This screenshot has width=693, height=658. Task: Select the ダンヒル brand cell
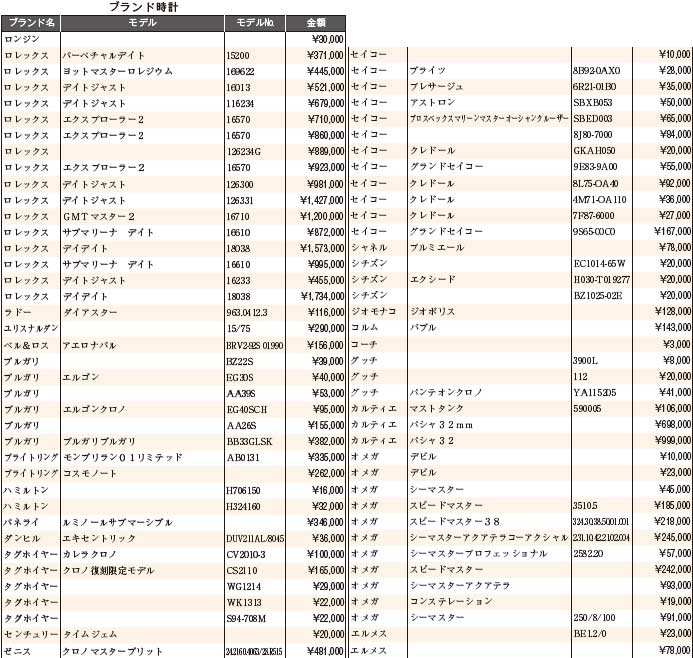click(x=22, y=538)
